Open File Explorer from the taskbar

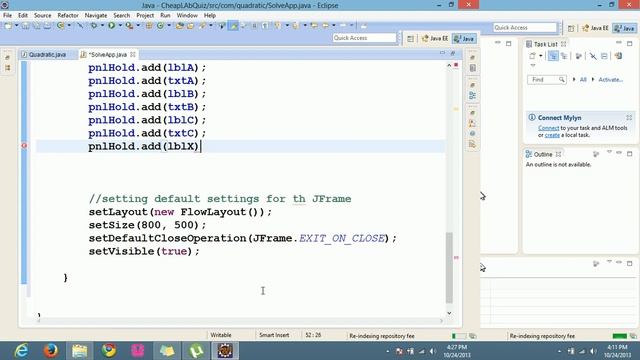pyautogui.click(x=80, y=350)
